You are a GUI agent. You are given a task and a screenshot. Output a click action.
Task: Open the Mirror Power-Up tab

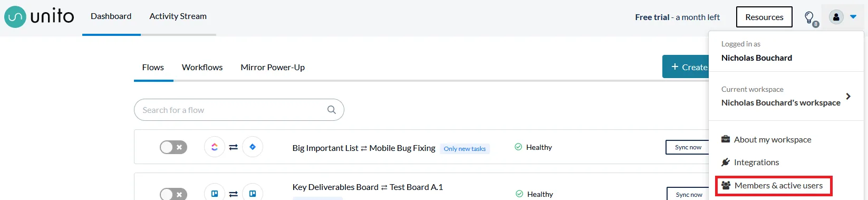(x=273, y=67)
